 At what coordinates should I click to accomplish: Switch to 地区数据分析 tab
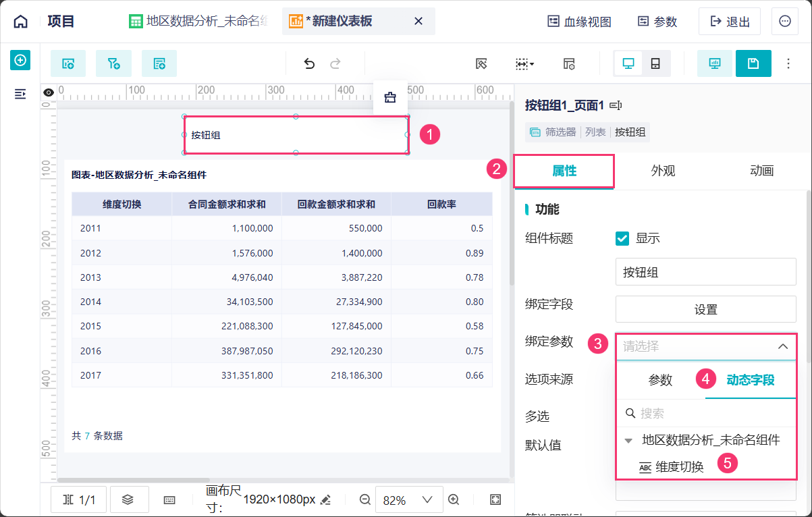pos(198,22)
